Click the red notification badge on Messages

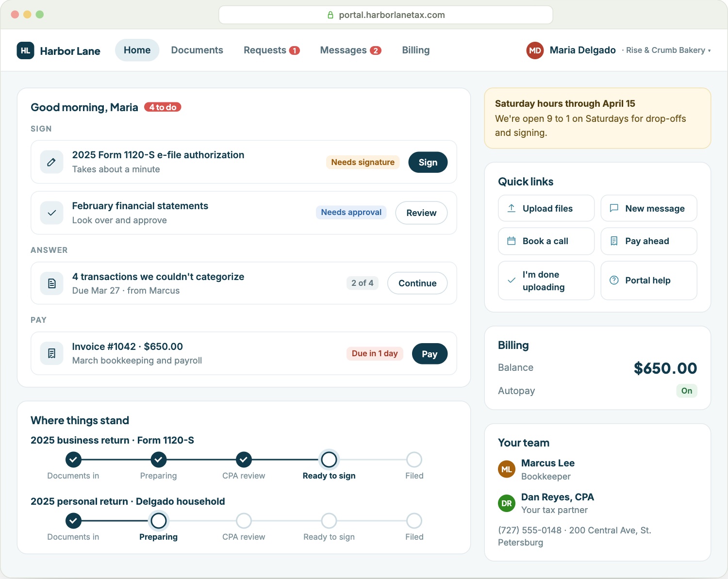pos(376,50)
